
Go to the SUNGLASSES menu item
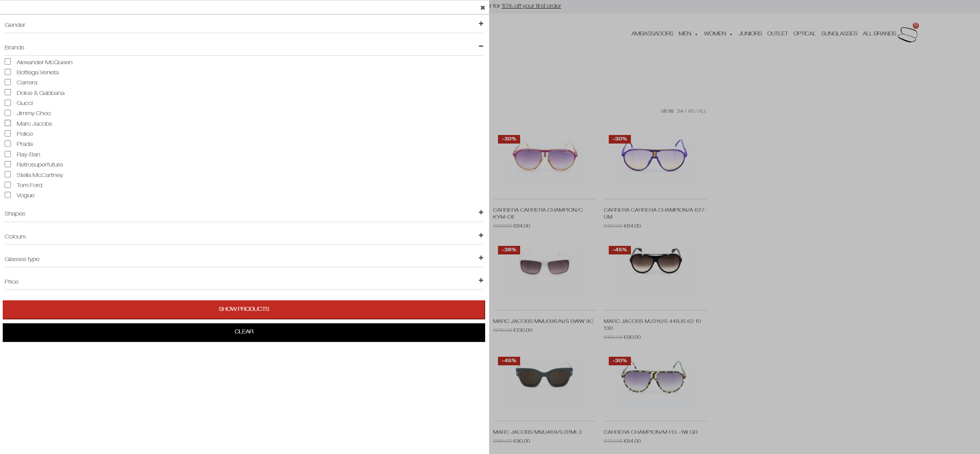coord(839,34)
